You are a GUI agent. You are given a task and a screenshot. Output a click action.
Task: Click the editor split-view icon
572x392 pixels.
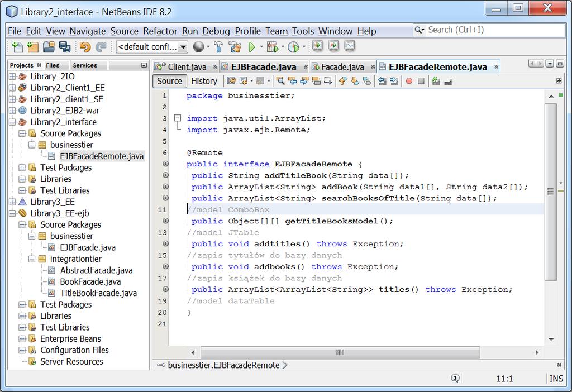pos(559,81)
